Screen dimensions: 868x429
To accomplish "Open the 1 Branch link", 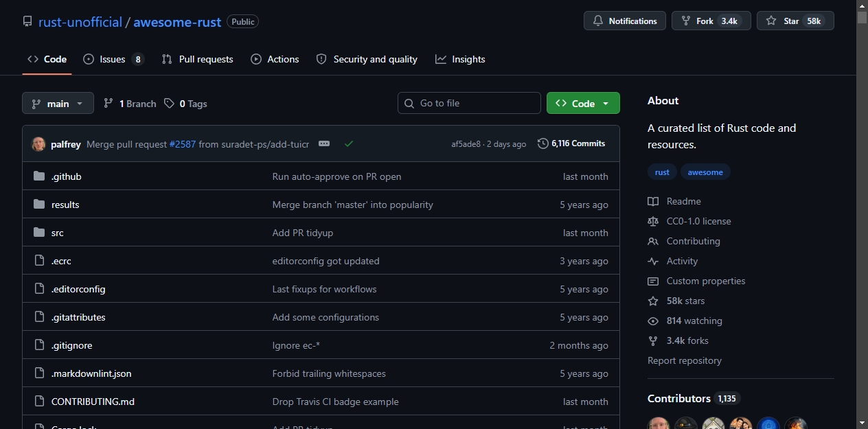I will coord(130,104).
